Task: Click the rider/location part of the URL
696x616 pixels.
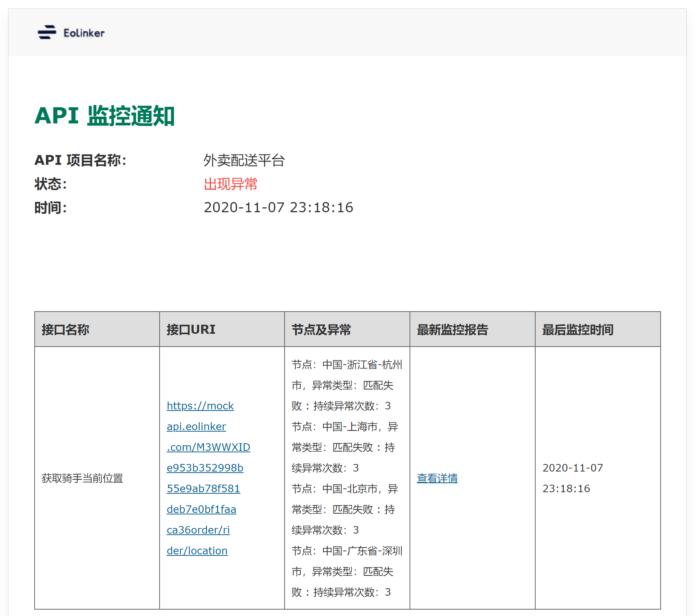Action: coord(197,550)
